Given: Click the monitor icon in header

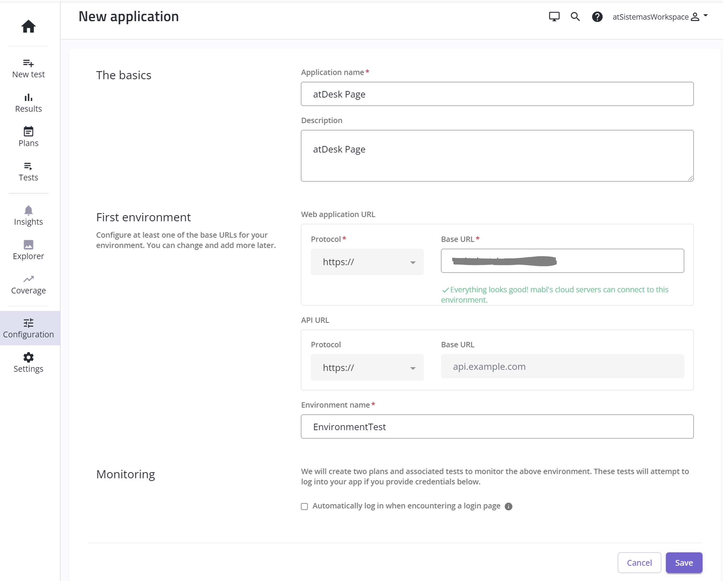Looking at the screenshot, I should 554,17.
